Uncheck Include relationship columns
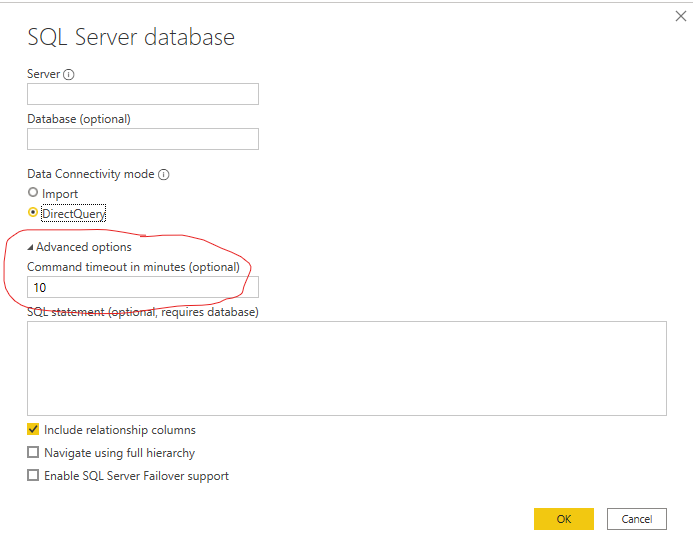This screenshot has height=556, width=693. point(33,429)
